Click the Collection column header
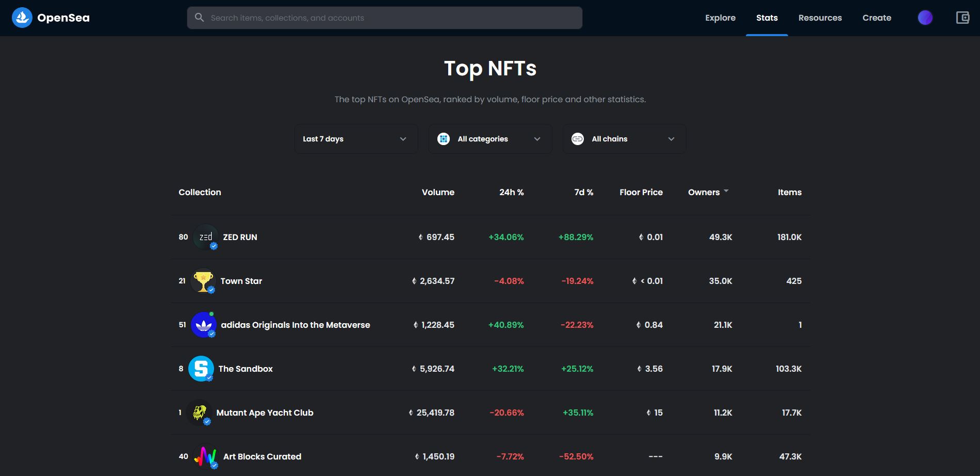Viewport: 980px width, 476px height. click(x=200, y=192)
